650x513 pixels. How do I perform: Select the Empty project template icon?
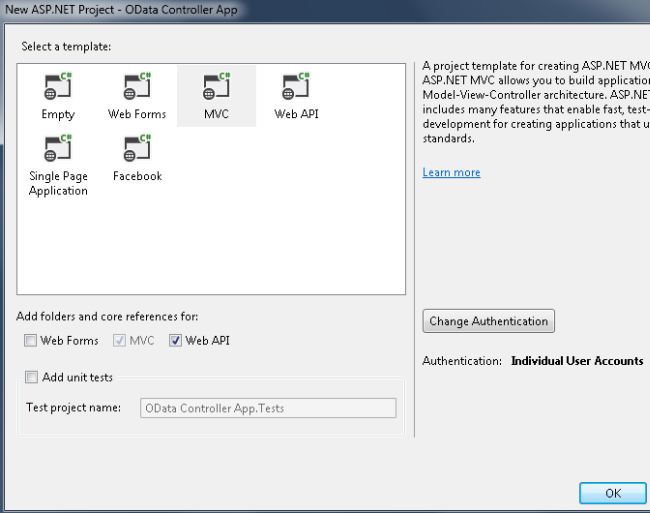(x=58, y=86)
